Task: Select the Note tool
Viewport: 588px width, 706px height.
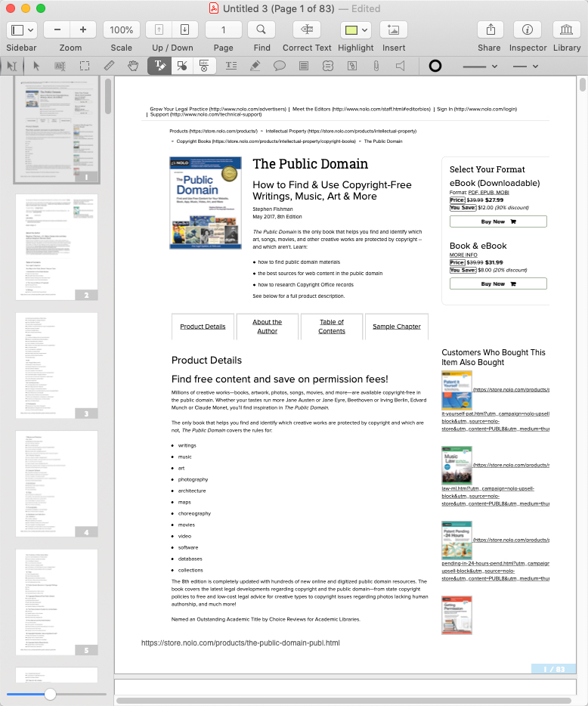Action: click(x=304, y=67)
